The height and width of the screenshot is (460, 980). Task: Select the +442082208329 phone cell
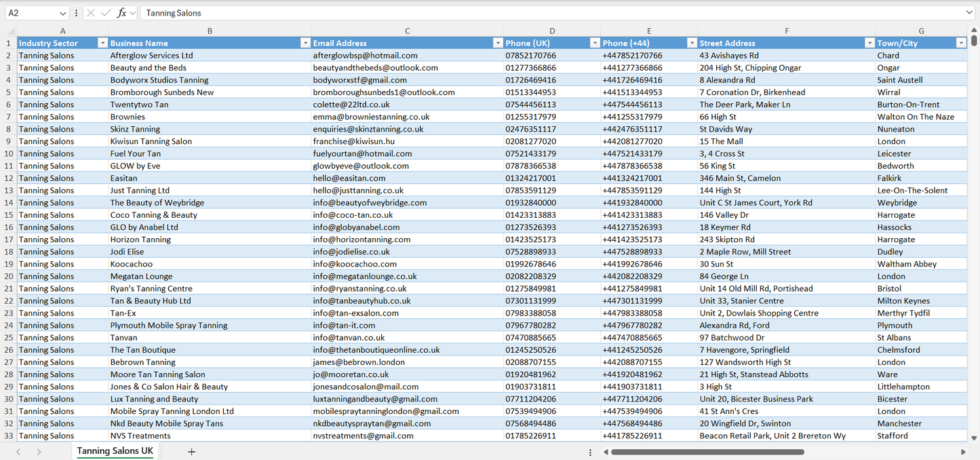point(649,276)
